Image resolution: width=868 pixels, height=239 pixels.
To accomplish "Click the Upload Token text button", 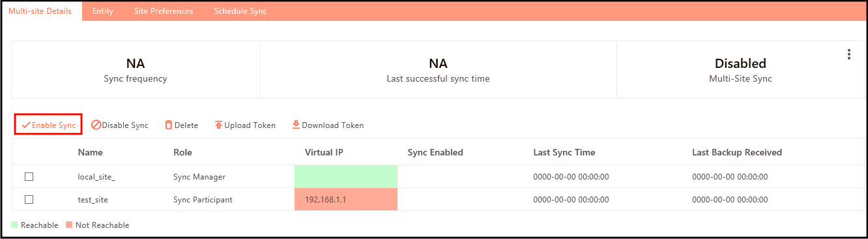I will pyautogui.click(x=250, y=125).
